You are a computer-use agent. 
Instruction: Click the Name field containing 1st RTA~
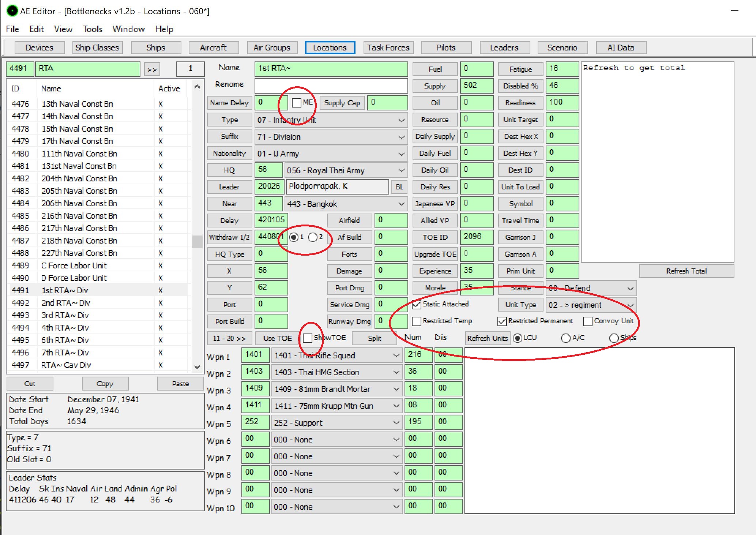(x=331, y=69)
